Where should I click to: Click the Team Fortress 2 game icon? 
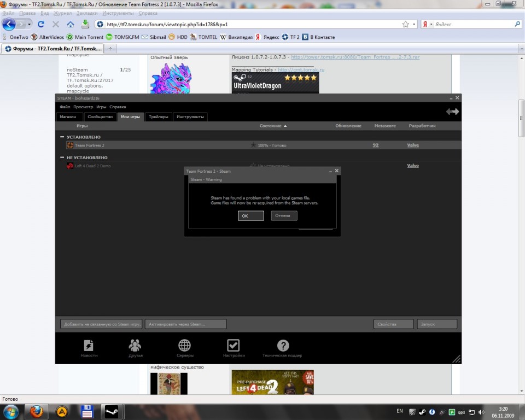click(x=70, y=145)
